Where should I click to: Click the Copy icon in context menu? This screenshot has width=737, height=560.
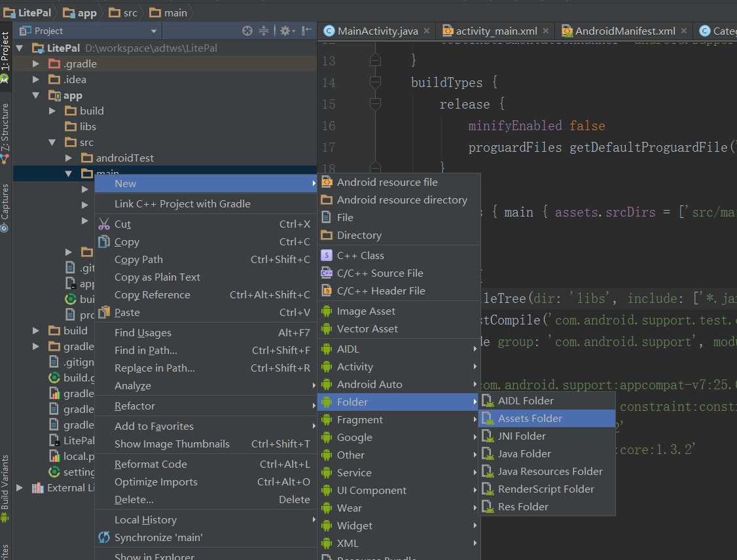104,241
